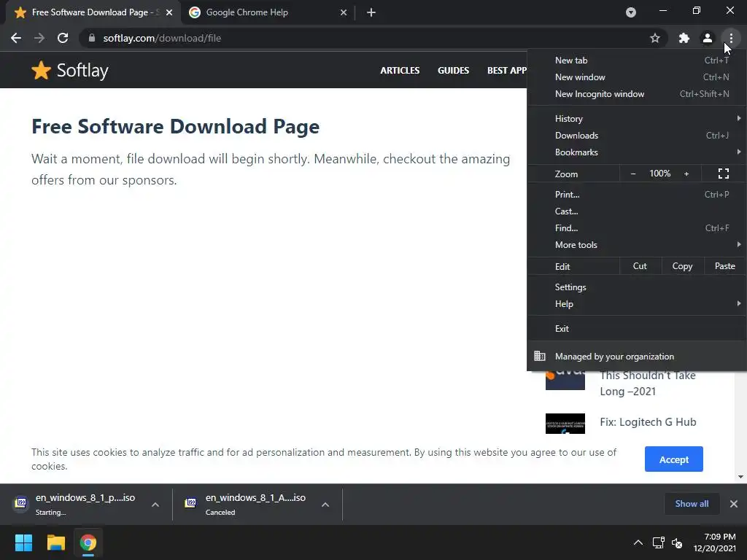This screenshot has width=747, height=560.
Task: Select Print... in the Chrome menu
Action: 636,194
